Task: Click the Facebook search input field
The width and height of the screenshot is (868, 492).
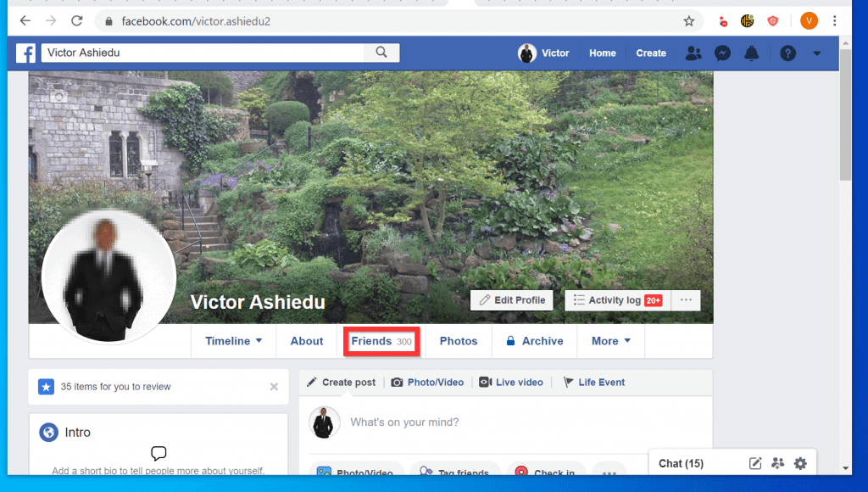Action: 203,53
